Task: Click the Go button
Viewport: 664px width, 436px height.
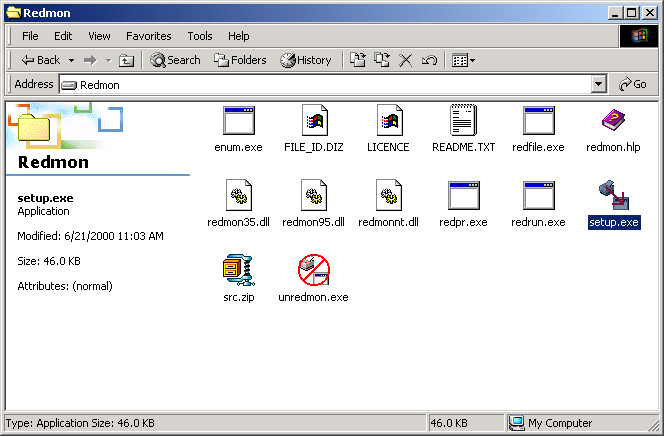Action: click(x=633, y=84)
